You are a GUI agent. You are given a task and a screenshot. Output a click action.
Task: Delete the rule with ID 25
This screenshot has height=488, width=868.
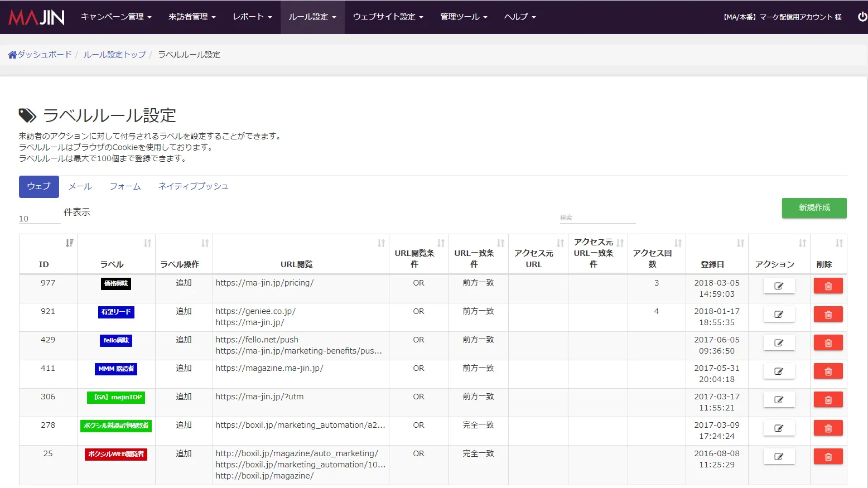tap(828, 457)
